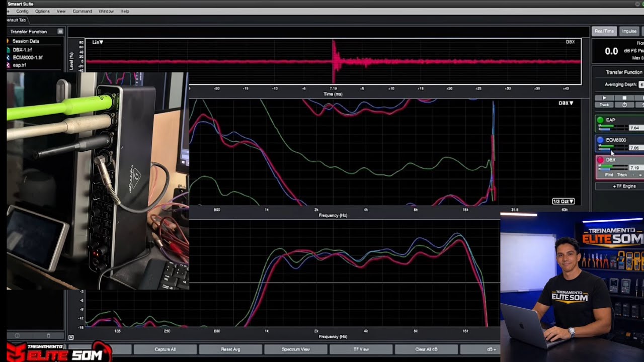Click the trash delete icon below data list
This screenshot has width=644, height=362.
[48, 335]
